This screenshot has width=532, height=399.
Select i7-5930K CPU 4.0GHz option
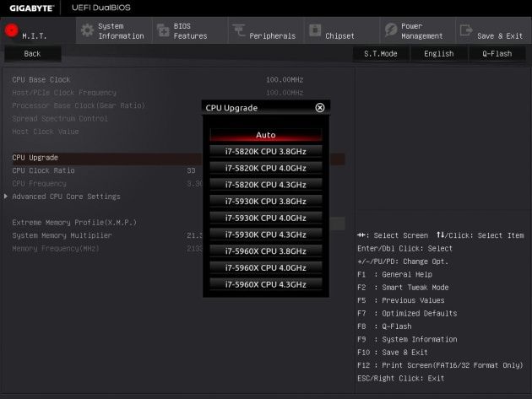[x=266, y=218]
